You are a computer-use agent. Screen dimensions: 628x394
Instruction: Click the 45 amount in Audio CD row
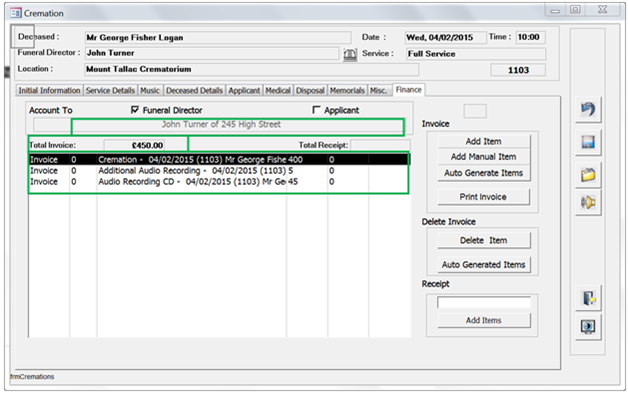coord(293,182)
